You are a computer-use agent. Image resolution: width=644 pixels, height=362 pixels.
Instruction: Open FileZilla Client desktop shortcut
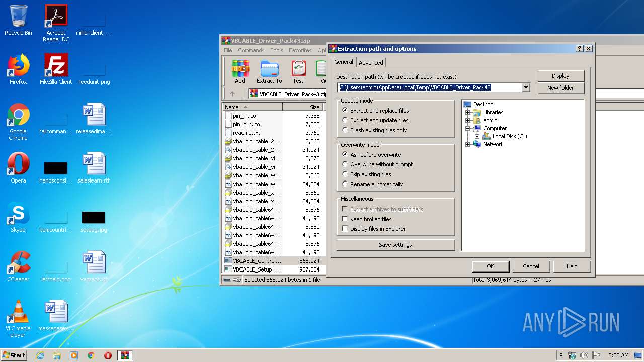click(56, 69)
